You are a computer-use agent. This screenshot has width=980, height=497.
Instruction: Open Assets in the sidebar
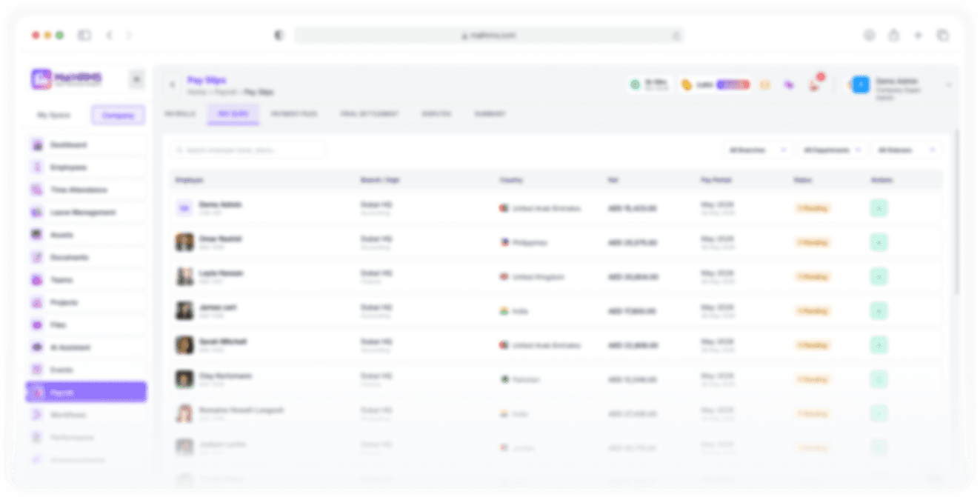[86, 235]
